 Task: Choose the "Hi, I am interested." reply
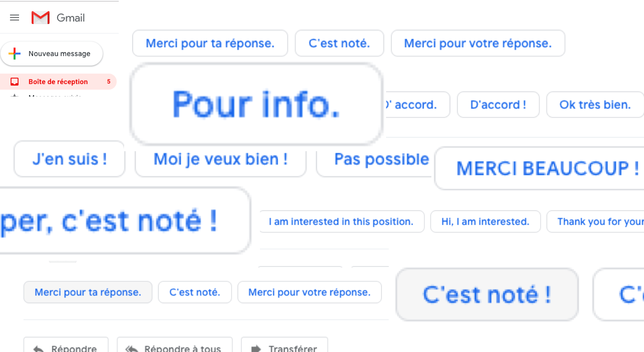485,222
